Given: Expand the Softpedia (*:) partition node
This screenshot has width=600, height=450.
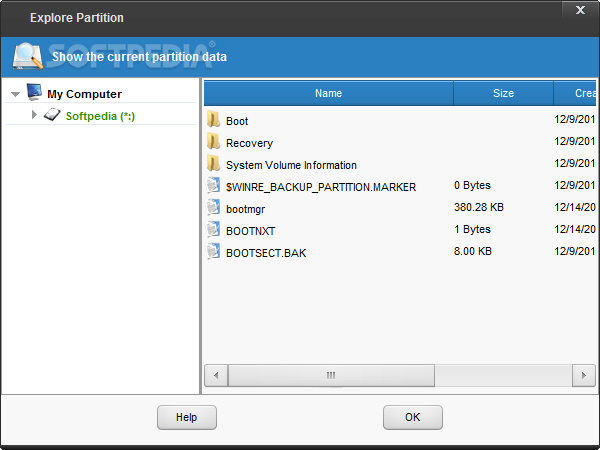Looking at the screenshot, I should tap(34, 114).
